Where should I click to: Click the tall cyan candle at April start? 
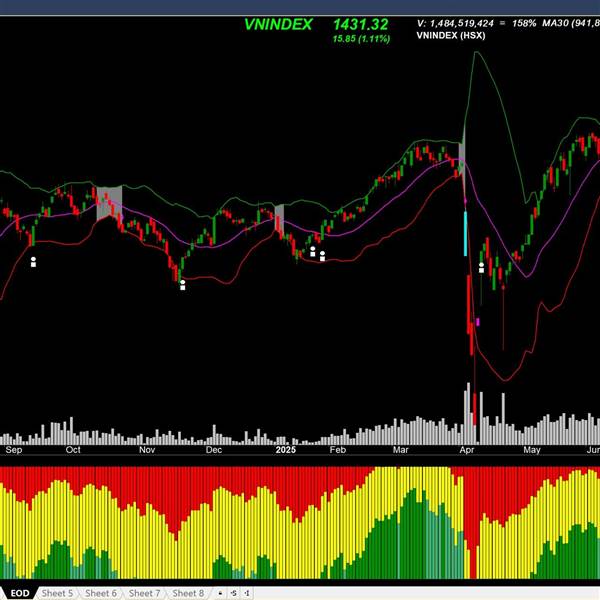tap(466, 233)
